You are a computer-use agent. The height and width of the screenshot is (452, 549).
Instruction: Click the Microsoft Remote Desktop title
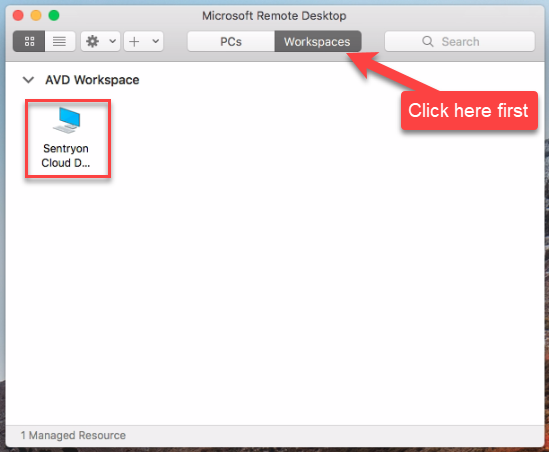[274, 16]
